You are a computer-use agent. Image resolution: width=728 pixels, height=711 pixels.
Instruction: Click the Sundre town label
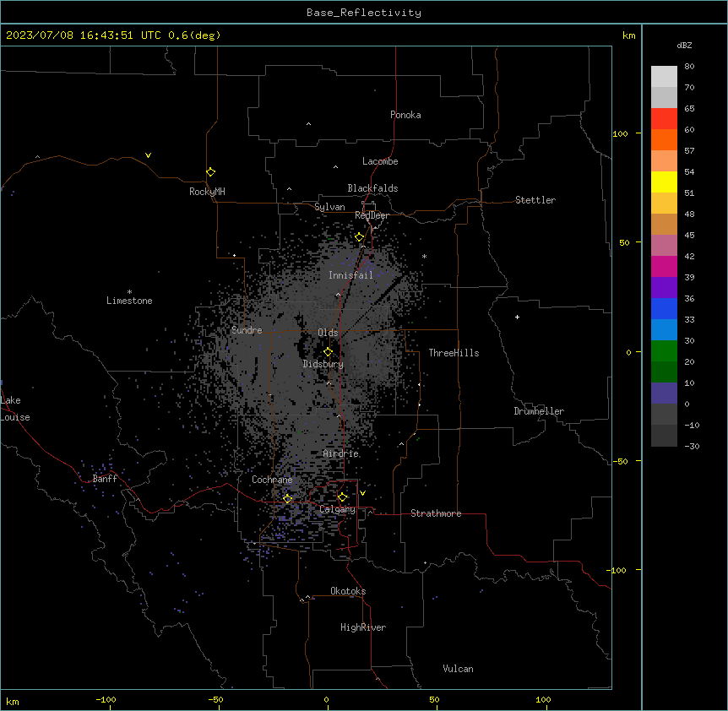pos(247,330)
